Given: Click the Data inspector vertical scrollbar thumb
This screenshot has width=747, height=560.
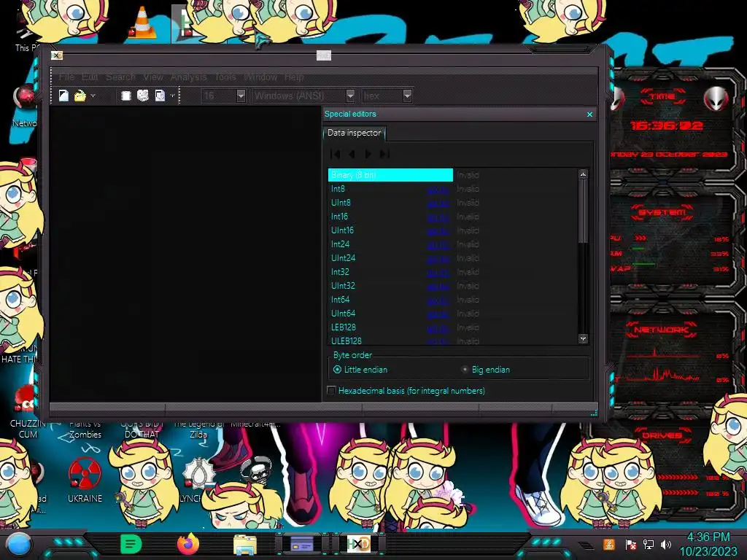Looking at the screenshot, I should click(583, 211).
